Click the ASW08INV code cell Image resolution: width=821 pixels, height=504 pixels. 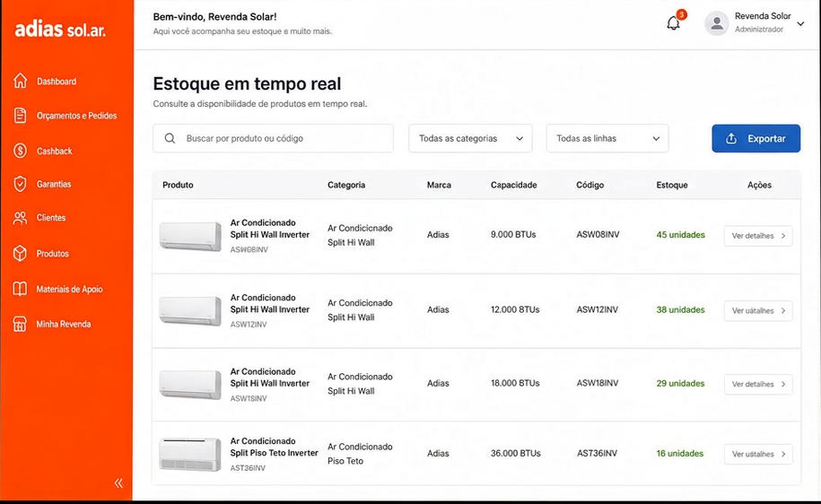[598, 235]
